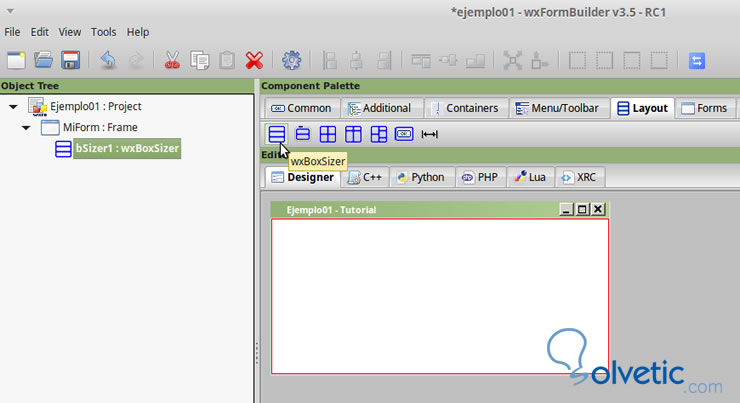Apply Align Center Horizontally

click(356, 60)
